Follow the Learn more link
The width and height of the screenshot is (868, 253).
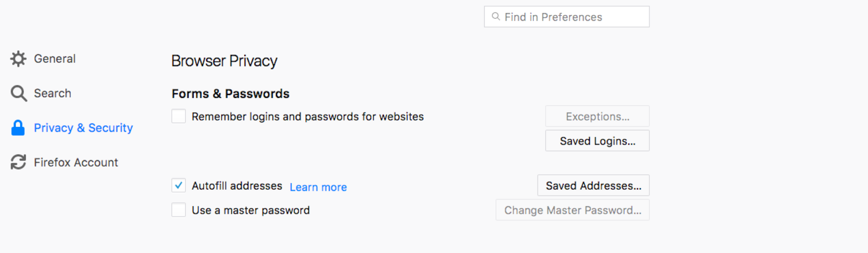pyautogui.click(x=318, y=187)
